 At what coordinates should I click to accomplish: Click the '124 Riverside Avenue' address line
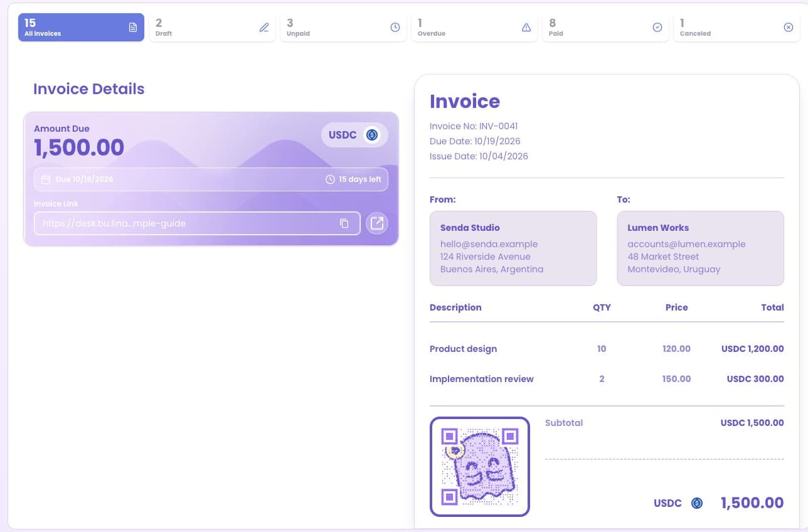(486, 257)
